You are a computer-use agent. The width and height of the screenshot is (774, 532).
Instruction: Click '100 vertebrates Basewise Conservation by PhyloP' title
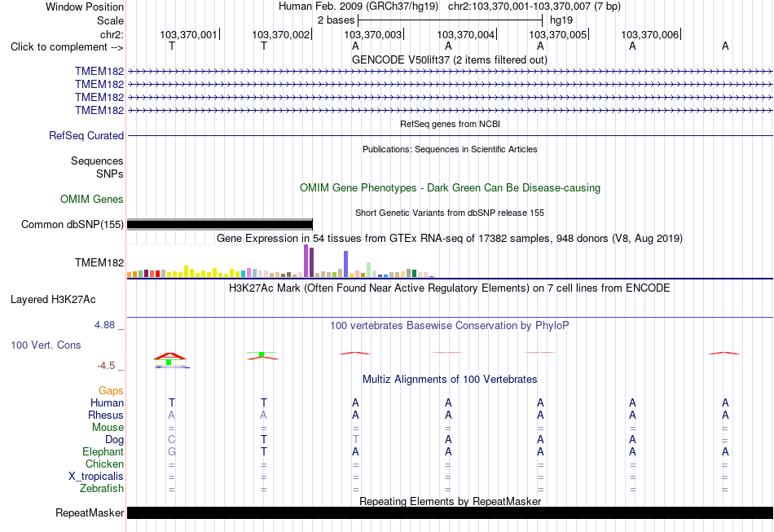click(x=450, y=325)
